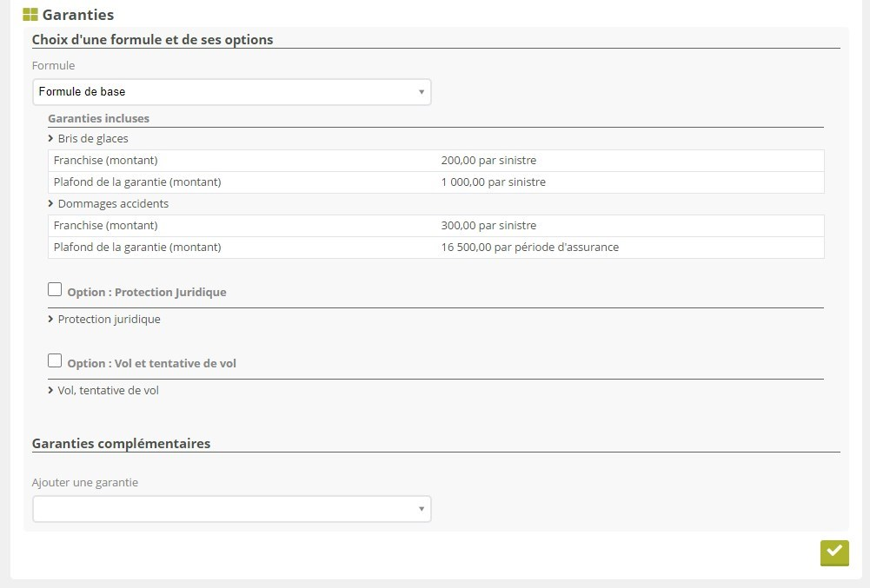The height and width of the screenshot is (588, 870).
Task: Select the 300,00 par sinistre franchise row
Action: coord(488,225)
